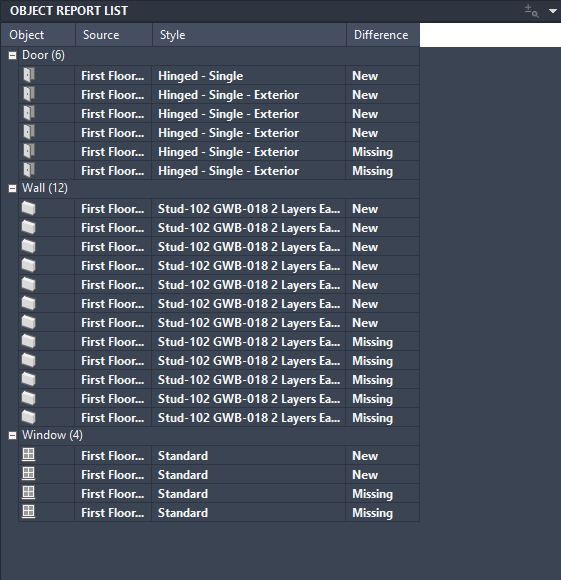The width and height of the screenshot is (561, 580).
Task: Click the first window icon under Window group
Action: pyautogui.click(x=29, y=455)
